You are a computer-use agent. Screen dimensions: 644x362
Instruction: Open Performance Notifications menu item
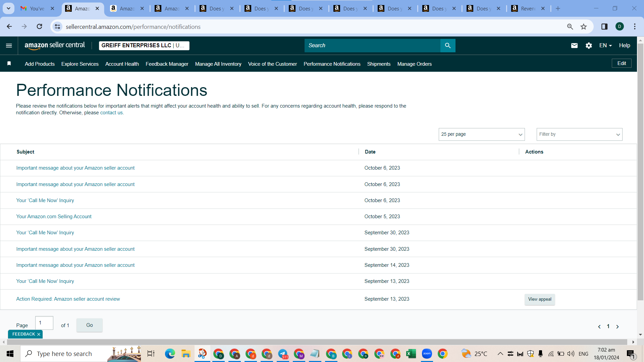tap(332, 64)
